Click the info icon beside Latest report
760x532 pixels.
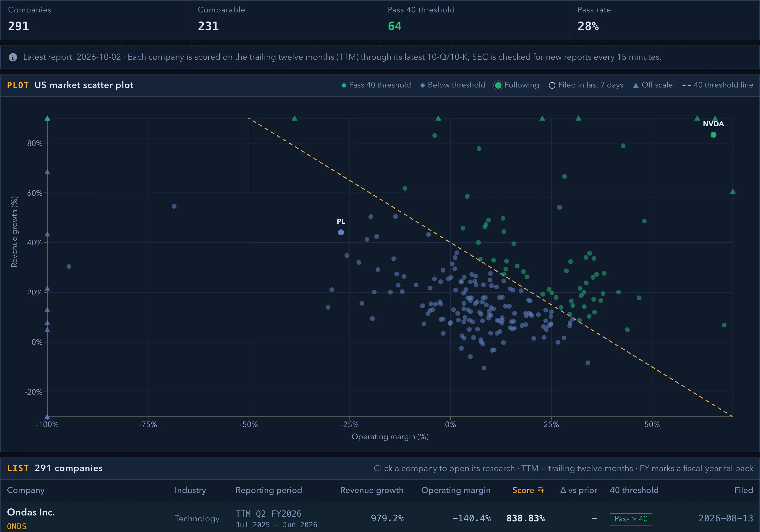[13, 57]
